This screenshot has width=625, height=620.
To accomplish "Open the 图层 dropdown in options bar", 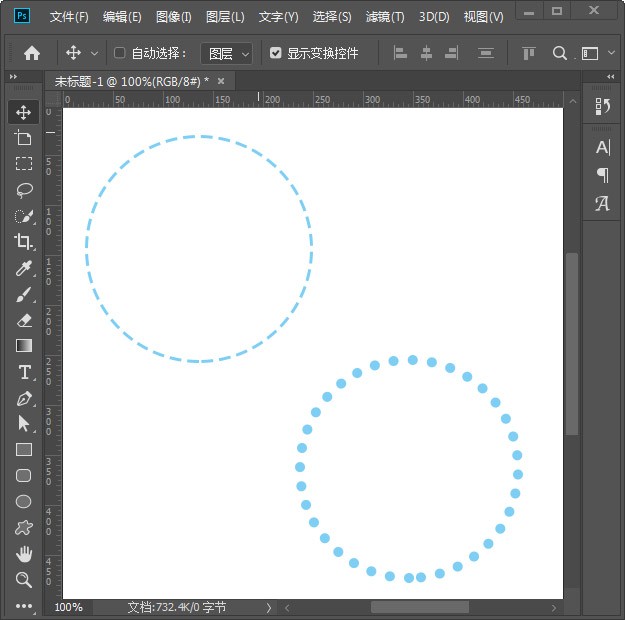I will [226, 53].
